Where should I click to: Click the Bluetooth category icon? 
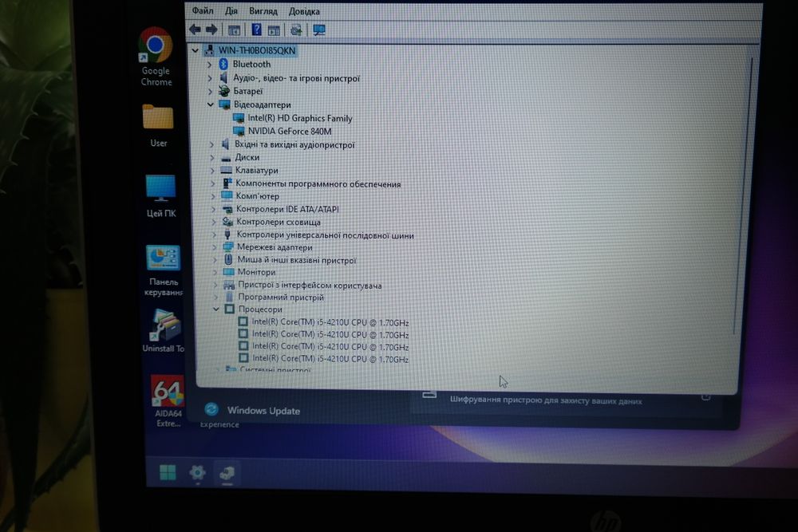click(x=223, y=64)
